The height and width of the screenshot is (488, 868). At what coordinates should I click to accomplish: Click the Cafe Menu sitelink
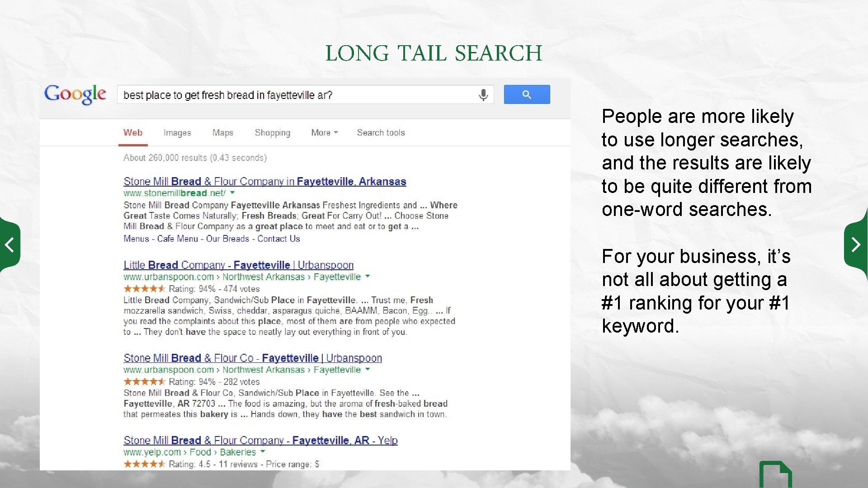click(177, 239)
